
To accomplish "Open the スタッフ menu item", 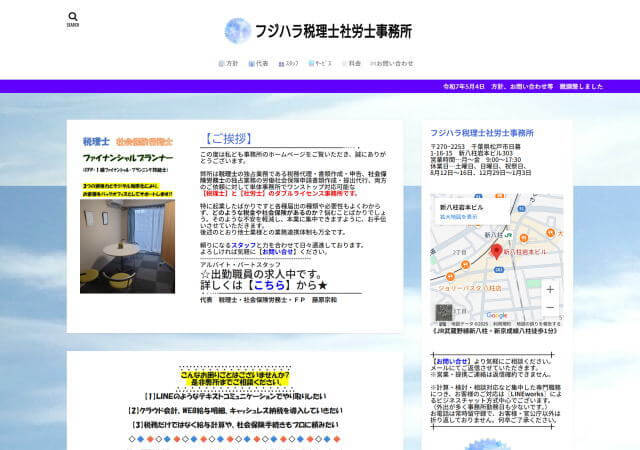I will [x=288, y=63].
